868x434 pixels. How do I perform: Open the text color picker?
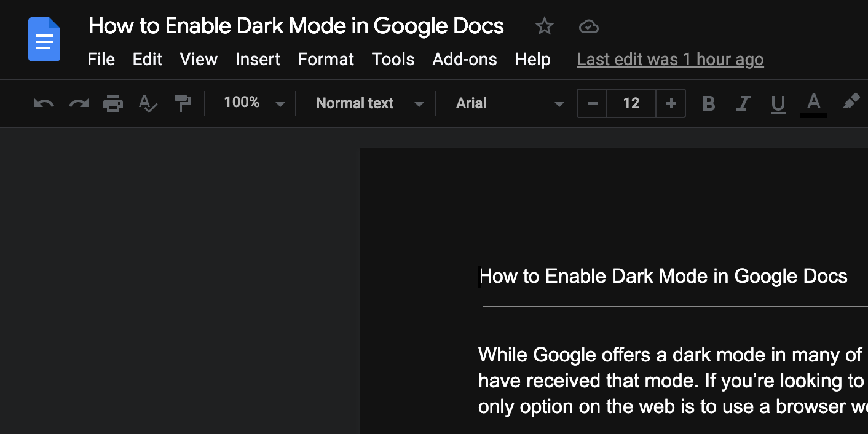point(813,103)
